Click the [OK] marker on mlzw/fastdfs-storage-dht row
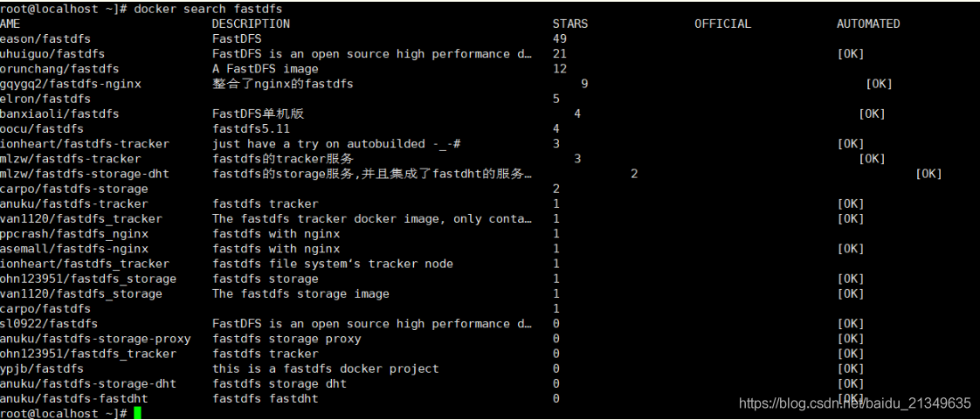Screen dimensions: 980x420 (928, 174)
